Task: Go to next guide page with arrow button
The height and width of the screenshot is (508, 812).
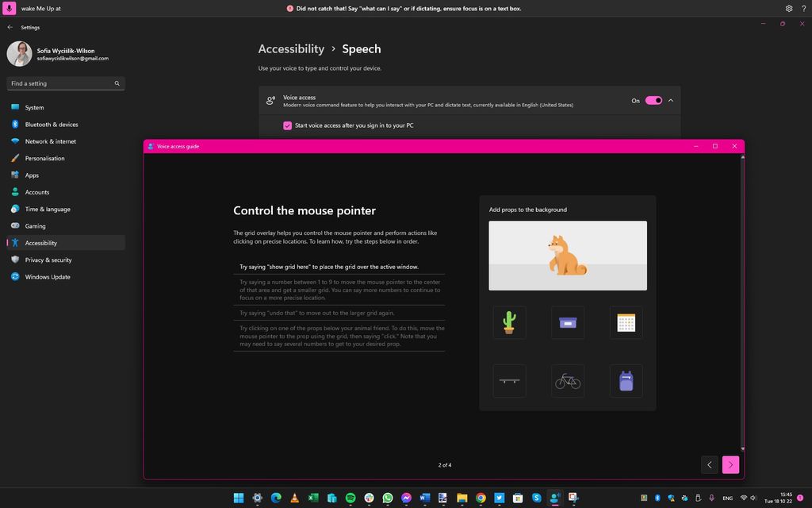Action: point(730,464)
